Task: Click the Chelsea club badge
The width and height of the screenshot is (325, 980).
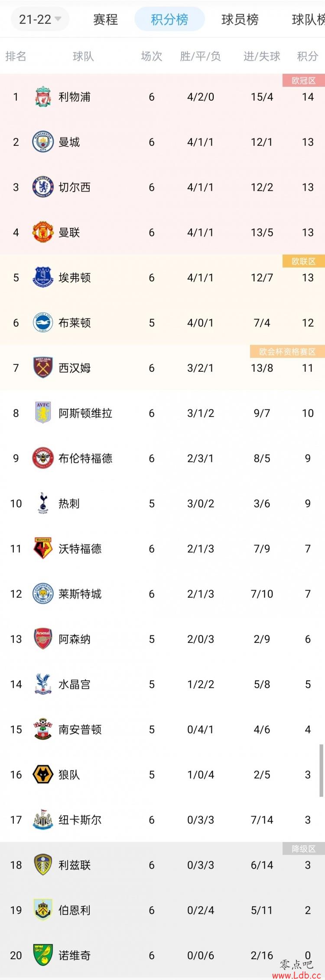Action: pyautogui.click(x=43, y=187)
